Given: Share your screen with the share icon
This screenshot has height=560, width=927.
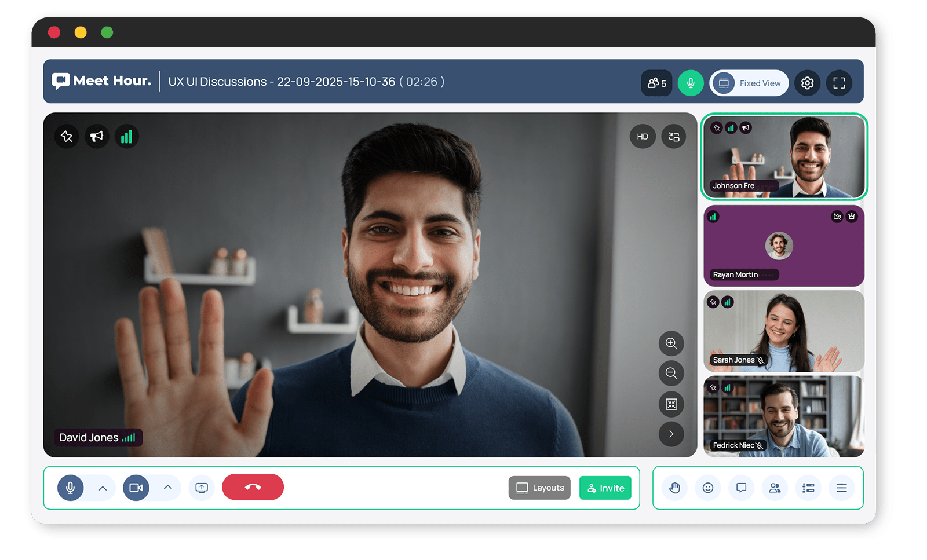Looking at the screenshot, I should click(x=202, y=488).
